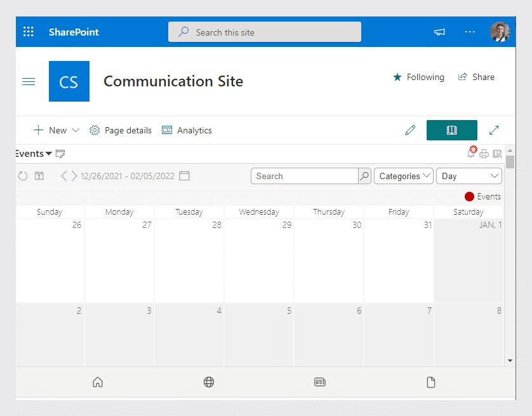The image size is (532, 416).
Task: Click the edit view icon beside Events
Action: 60,154
